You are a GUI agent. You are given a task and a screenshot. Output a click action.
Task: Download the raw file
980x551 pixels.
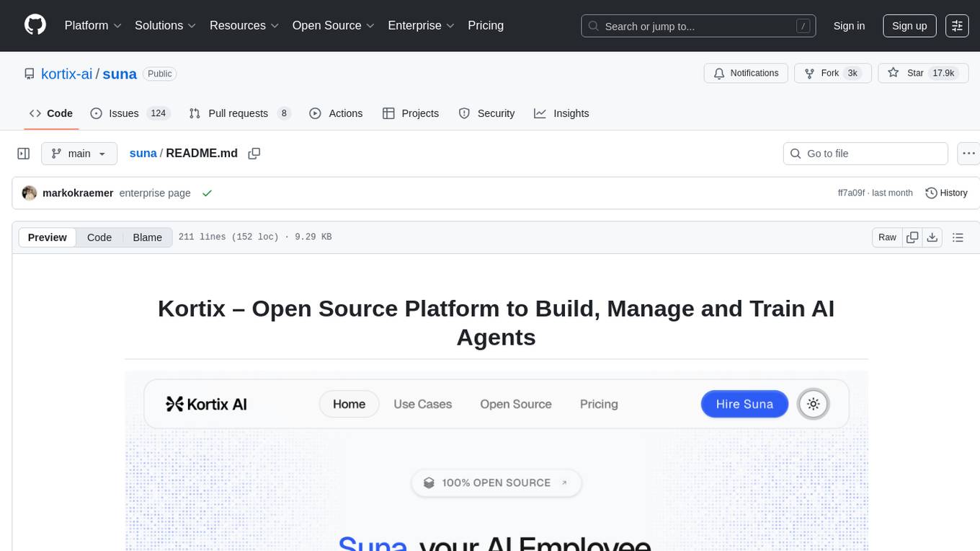(x=932, y=237)
